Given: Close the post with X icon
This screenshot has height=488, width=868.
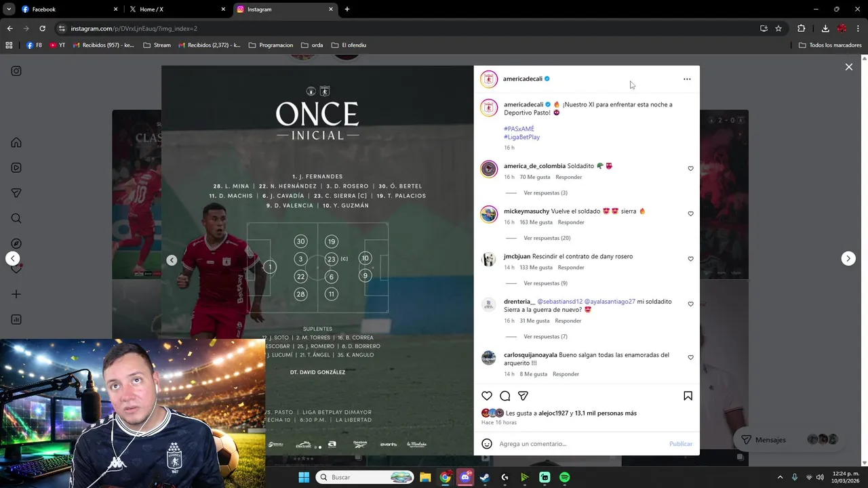Looking at the screenshot, I should pyautogui.click(x=848, y=66).
